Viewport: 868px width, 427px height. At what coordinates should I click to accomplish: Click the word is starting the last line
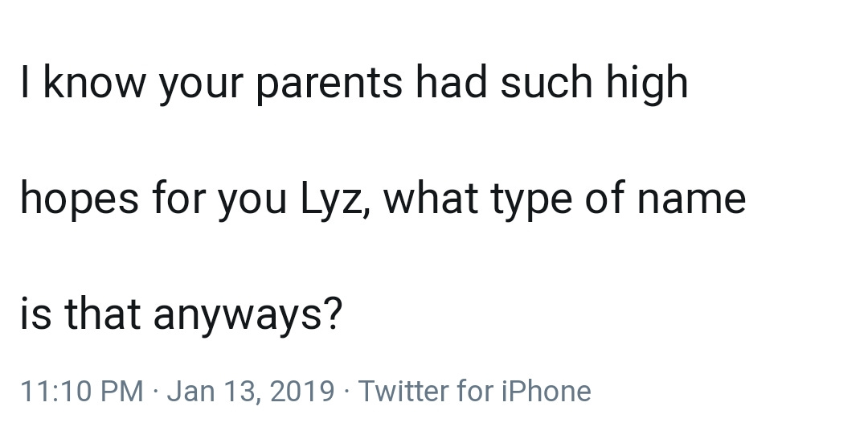[x=36, y=313]
